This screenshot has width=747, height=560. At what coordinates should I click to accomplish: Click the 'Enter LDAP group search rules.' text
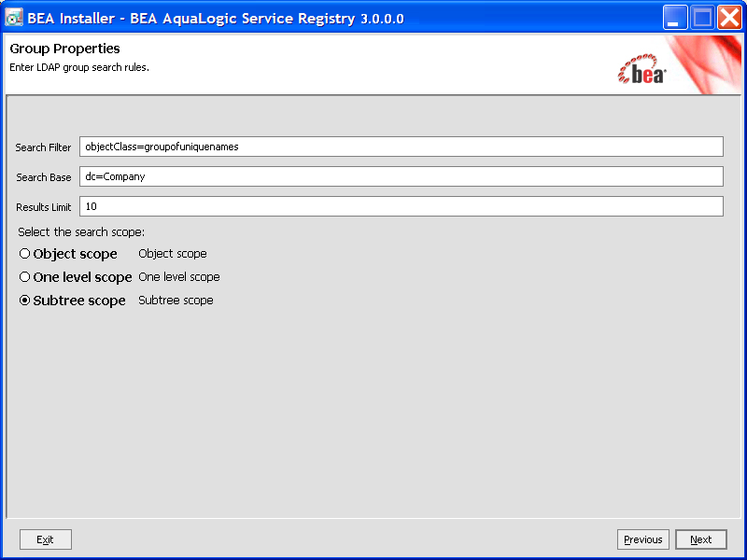pos(79,67)
